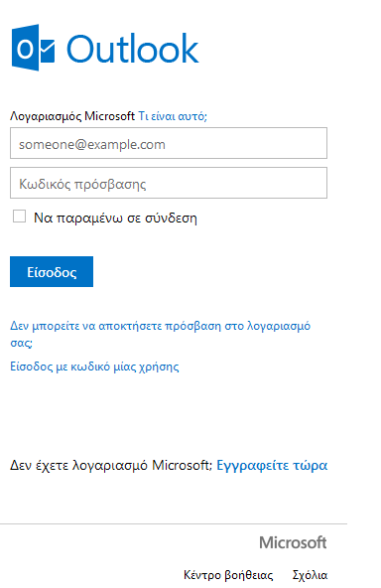The image size is (381, 588).
Task: Open the "Κέντρο βοήθειας" footer link
Action: (x=228, y=575)
